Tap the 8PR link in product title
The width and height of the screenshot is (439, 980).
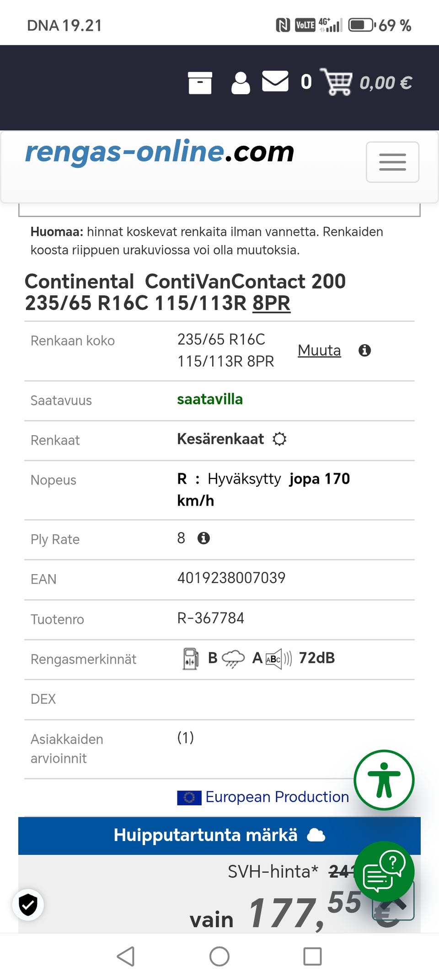[271, 303]
